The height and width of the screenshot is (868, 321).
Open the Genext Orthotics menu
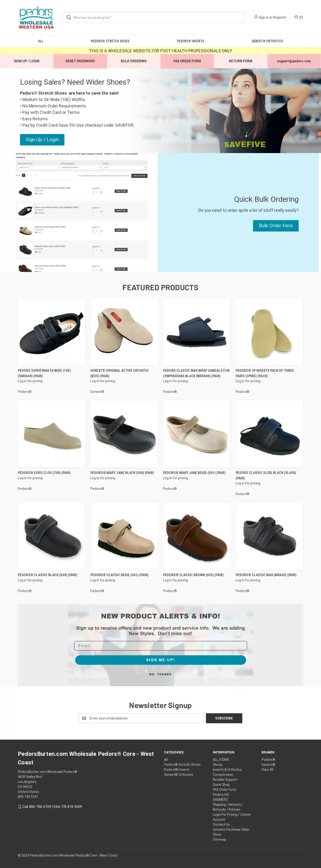tap(267, 41)
